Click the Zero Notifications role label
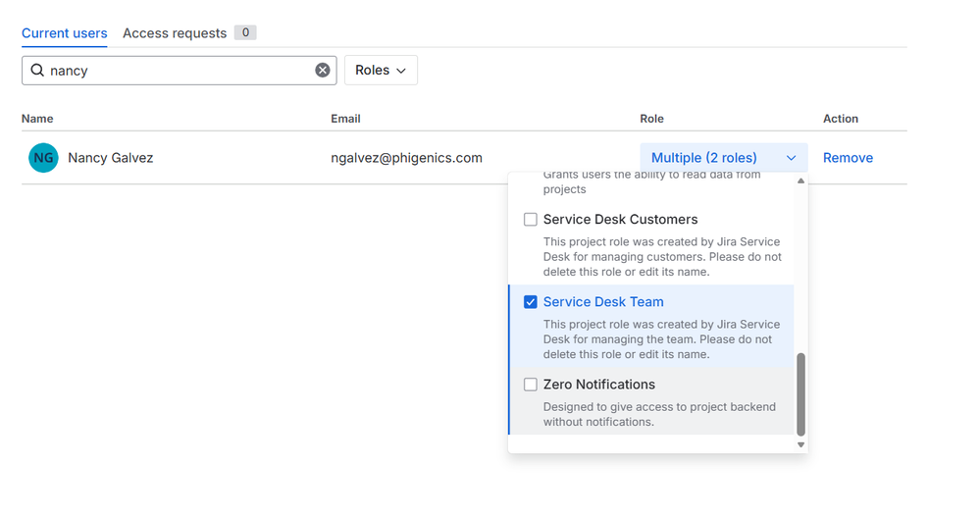Image resolution: width=980 pixels, height=516 pixels. click(598, 385)
